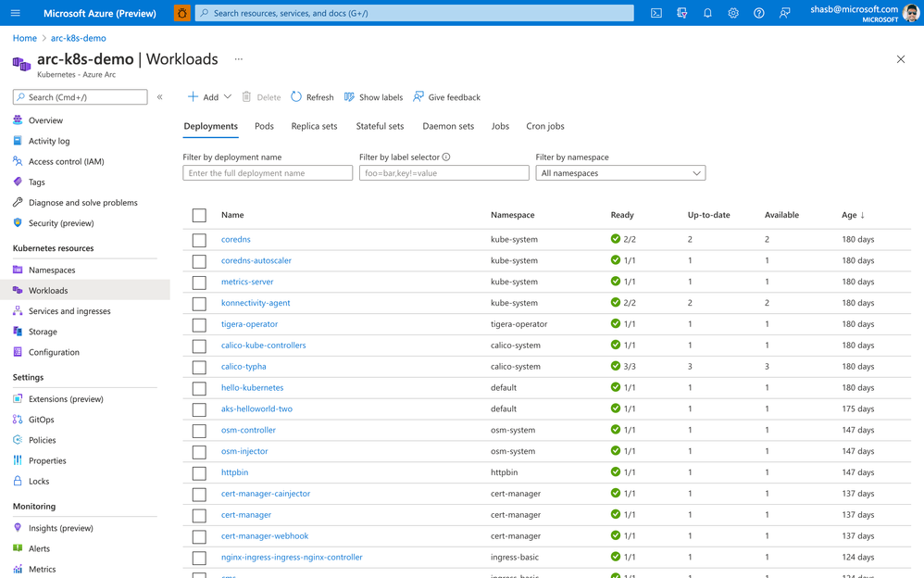Image resolution: width=924 pixels, height=578 pixels.
Task: Open the calico-kube-controllers deployment link
Action: (x=264, y=345)
